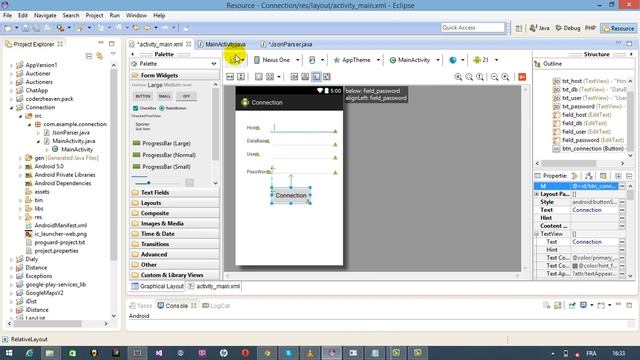The width and height of the screenshot is (640, 360).
Task: Open Chrome from the taskbar
Action: (267, 353)
